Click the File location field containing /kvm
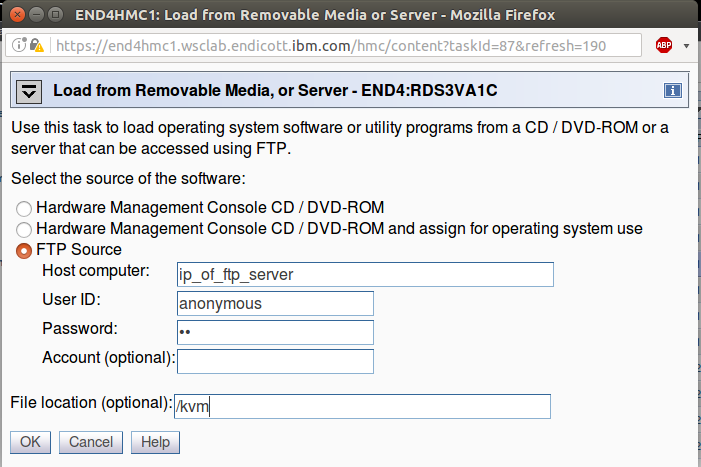Screen dimensions: 701x467 [x=362, y=406]
